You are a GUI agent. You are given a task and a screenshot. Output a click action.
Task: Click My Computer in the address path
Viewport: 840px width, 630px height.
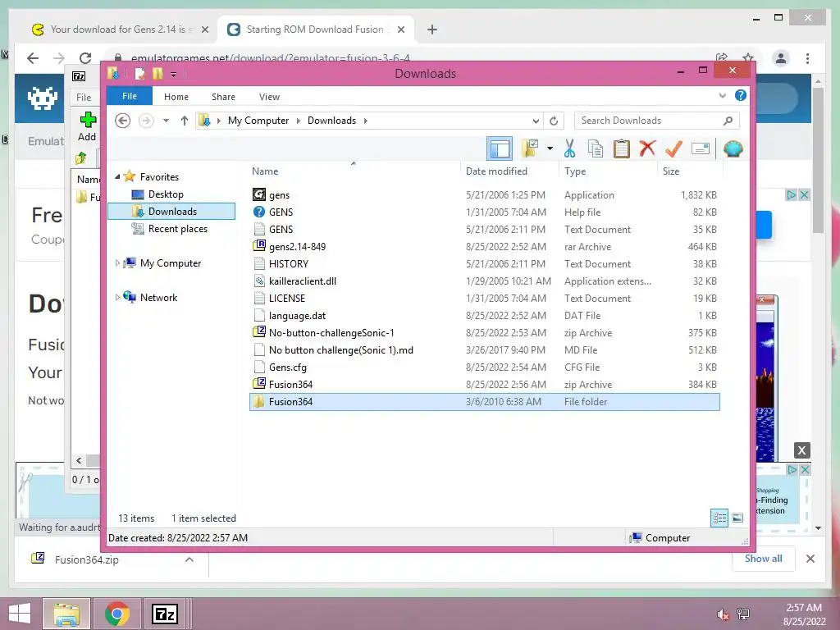258,121
